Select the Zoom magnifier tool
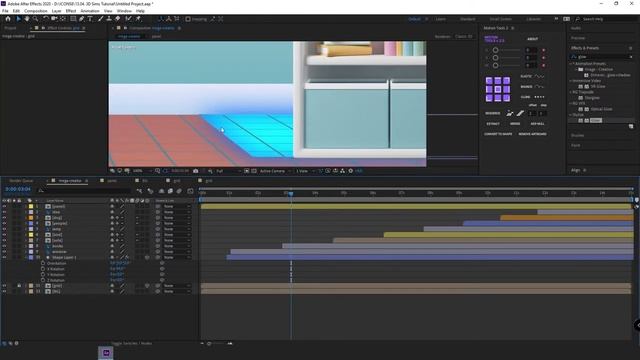Image resolution: width=640 pixels, height=360 pixels. (x=36, y=19)
